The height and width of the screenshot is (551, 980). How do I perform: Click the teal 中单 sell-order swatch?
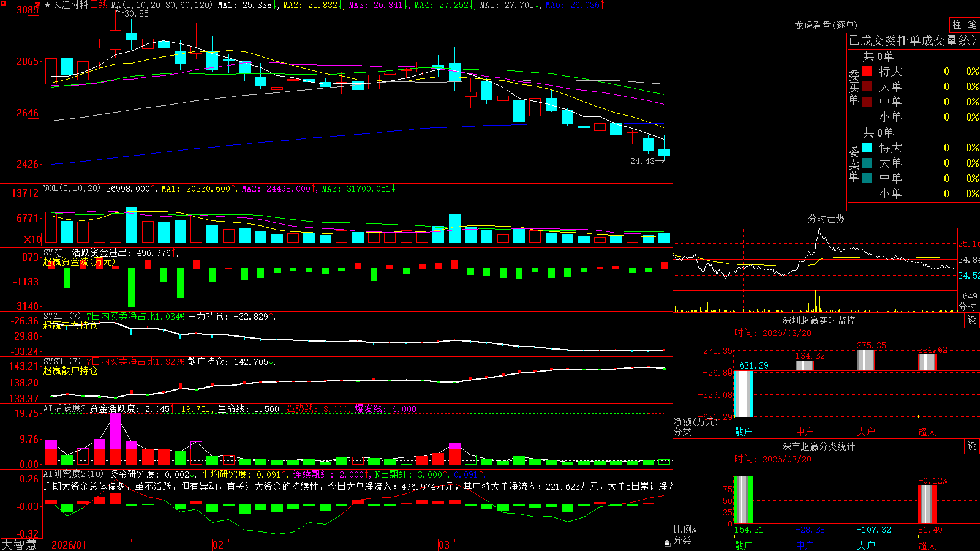867,178
